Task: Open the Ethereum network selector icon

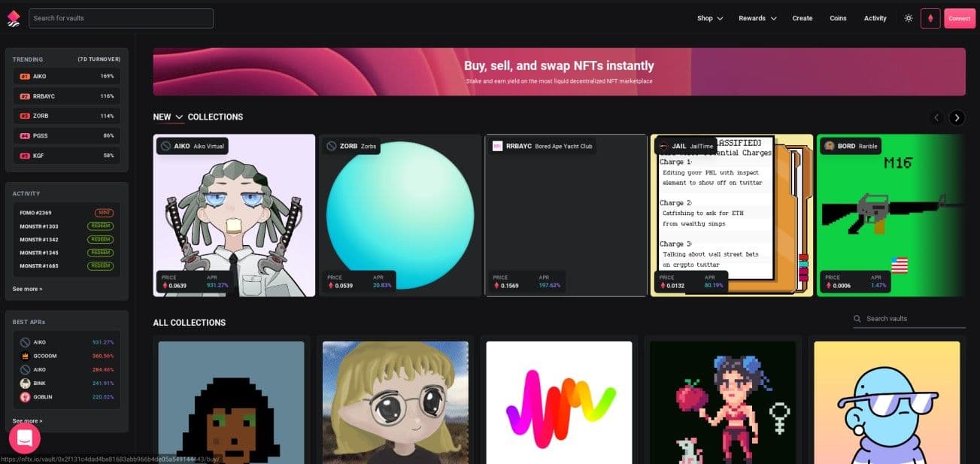Action: (930, 18)
